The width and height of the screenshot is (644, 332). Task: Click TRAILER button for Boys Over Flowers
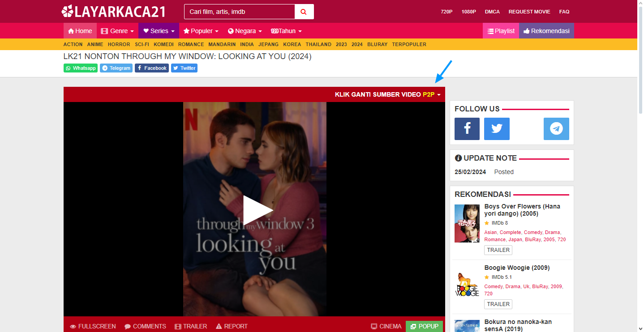click(498, 250)
